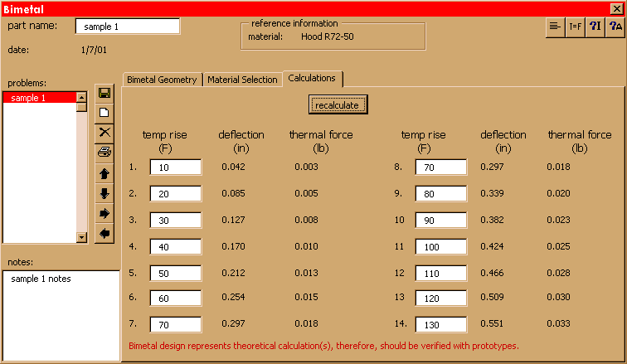Open the ?I help icon

click(595, 27)
